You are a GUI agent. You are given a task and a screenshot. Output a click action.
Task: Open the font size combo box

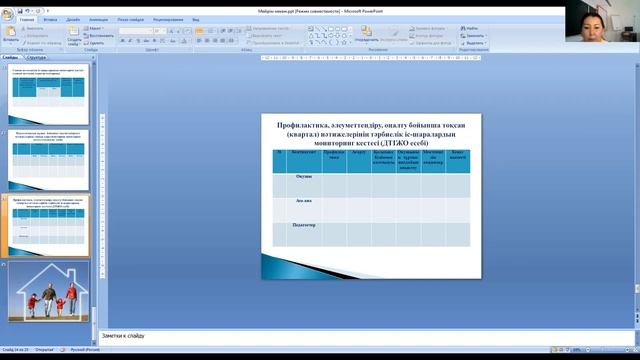click(160, 31)
